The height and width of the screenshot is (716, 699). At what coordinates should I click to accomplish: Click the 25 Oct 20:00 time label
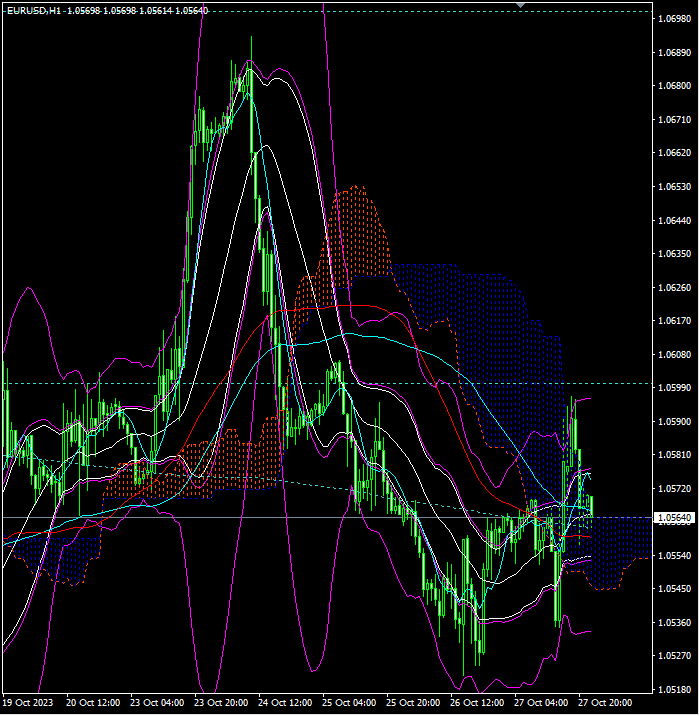pos(414,703)
